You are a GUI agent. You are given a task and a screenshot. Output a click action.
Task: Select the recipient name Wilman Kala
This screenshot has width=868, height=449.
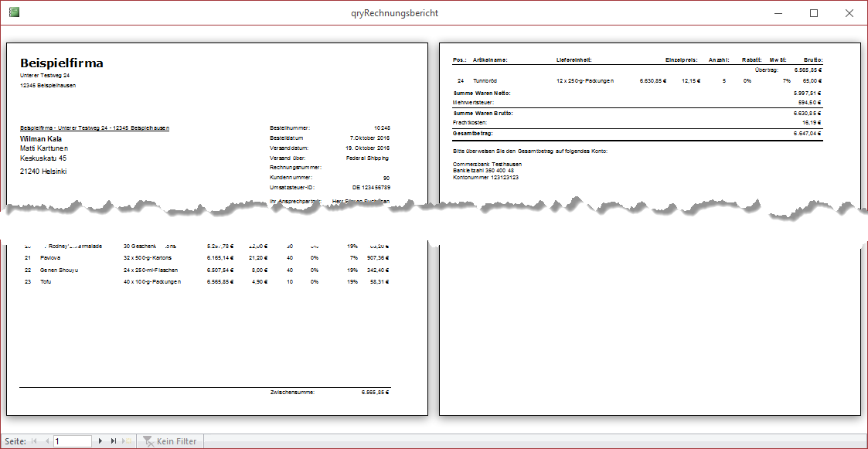pyautogui.click(x=41, y=139)
